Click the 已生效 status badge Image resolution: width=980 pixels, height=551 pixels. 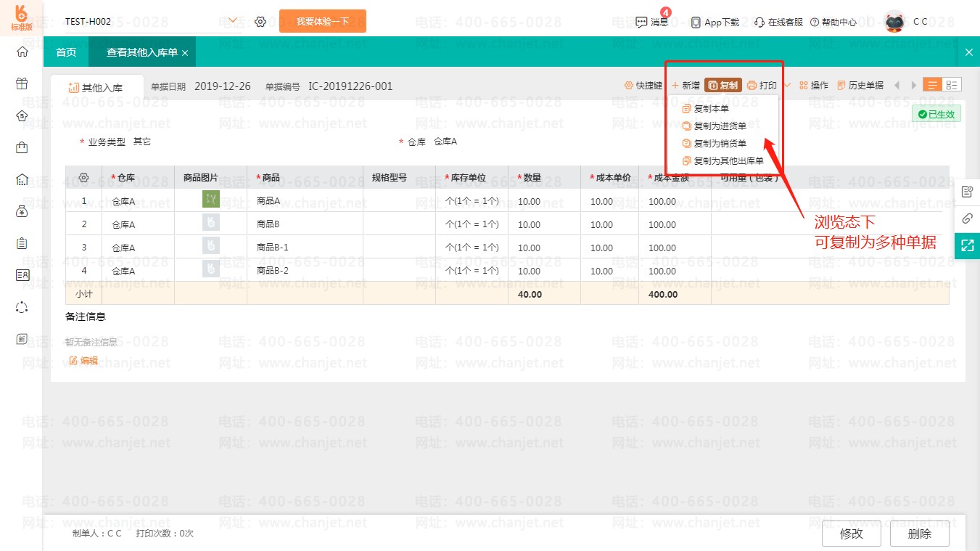[x=936, y=114]
